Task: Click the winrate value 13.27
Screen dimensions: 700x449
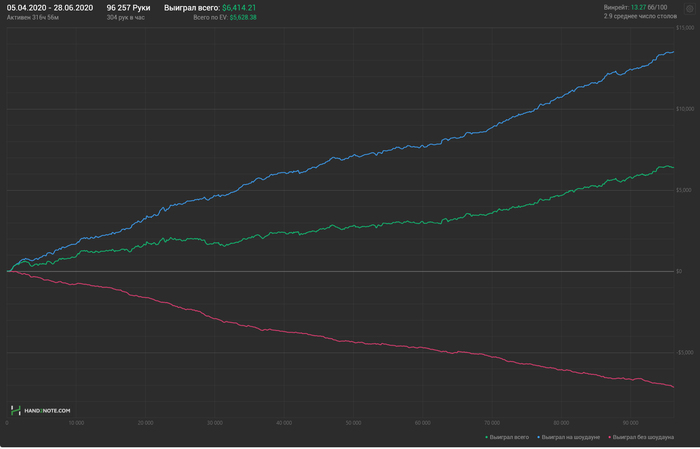Action: pos(638,7)
